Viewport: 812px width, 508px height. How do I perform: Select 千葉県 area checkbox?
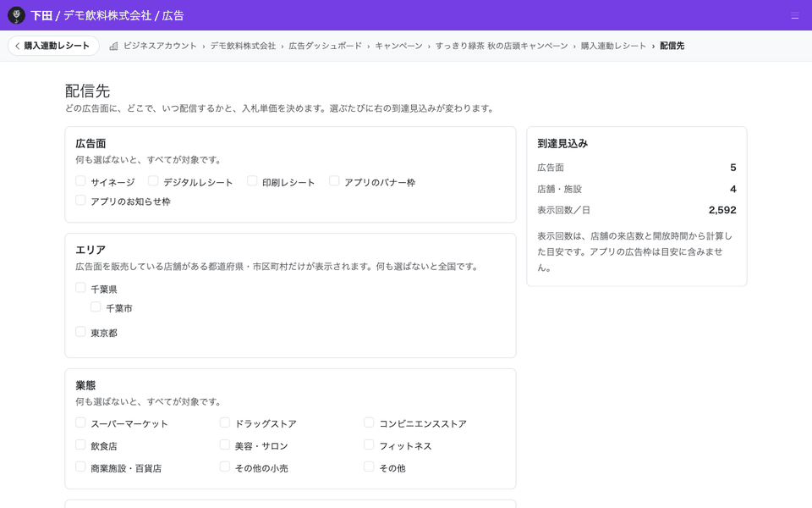[x=80, y=288]
